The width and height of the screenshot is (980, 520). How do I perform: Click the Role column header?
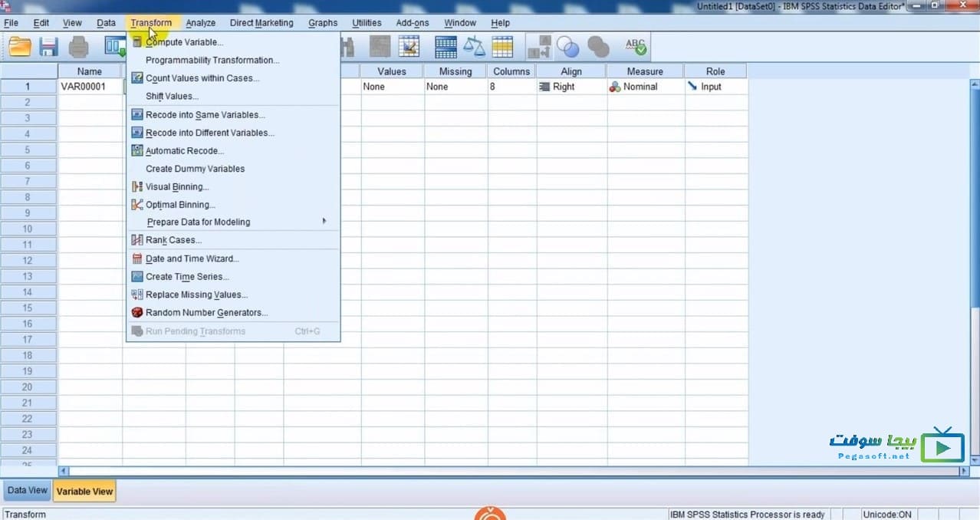tap(715, 71)
